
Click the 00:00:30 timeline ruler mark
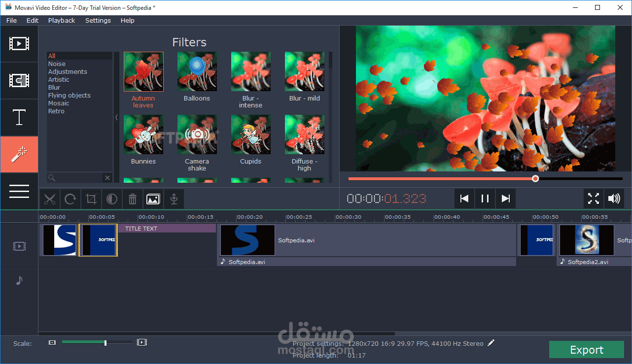tap(348, 217)
